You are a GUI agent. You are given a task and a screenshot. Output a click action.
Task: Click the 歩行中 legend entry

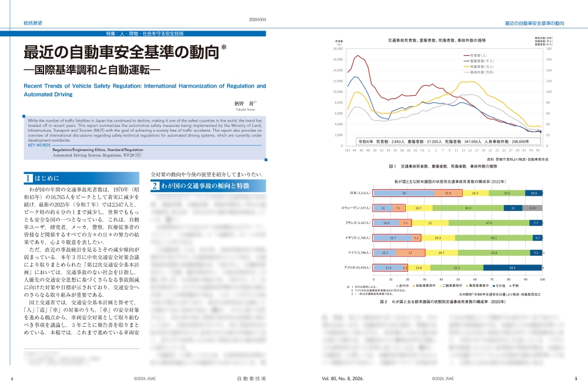tap(402, 286)
